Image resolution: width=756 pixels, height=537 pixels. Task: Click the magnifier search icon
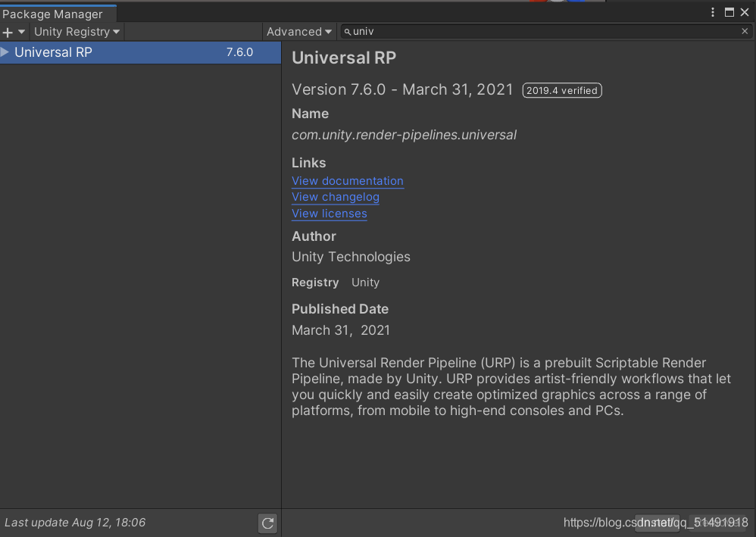coord(347,32)
